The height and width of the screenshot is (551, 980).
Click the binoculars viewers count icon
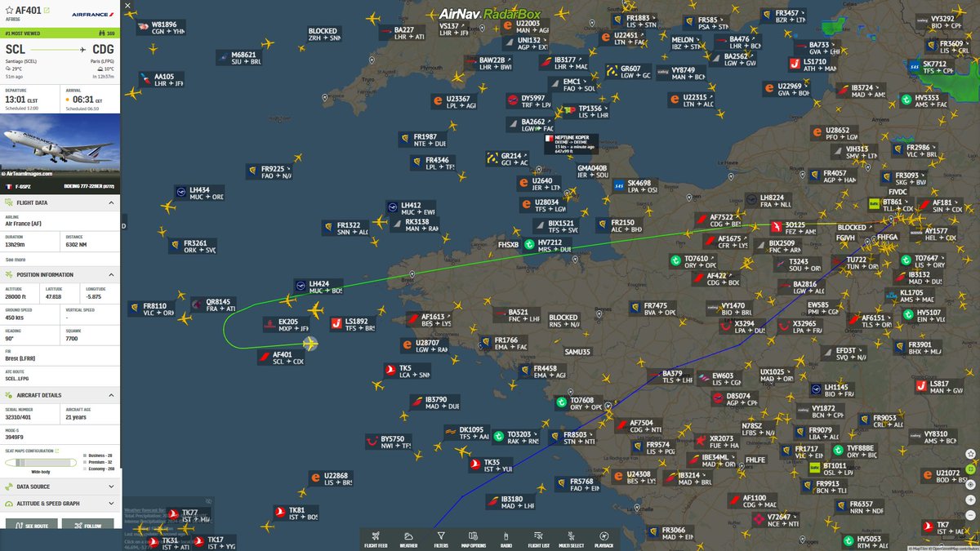(101, 33)
